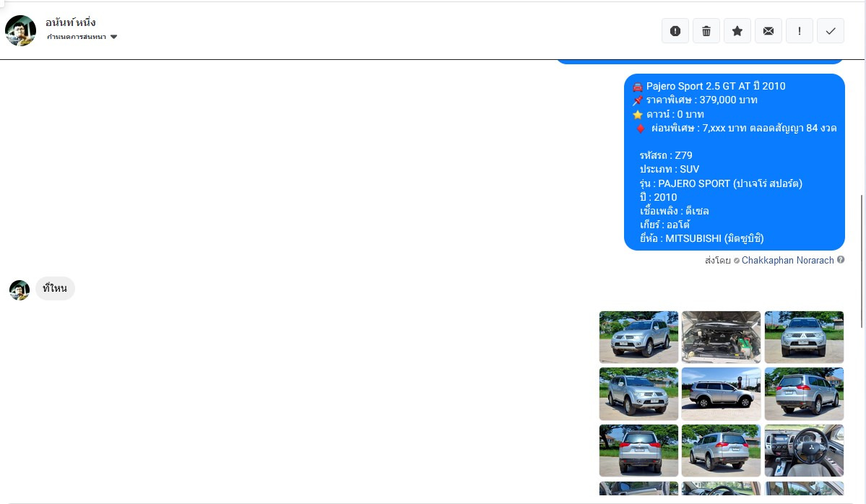Star this conversation
866x504 pixels.
tap(737, 31)
